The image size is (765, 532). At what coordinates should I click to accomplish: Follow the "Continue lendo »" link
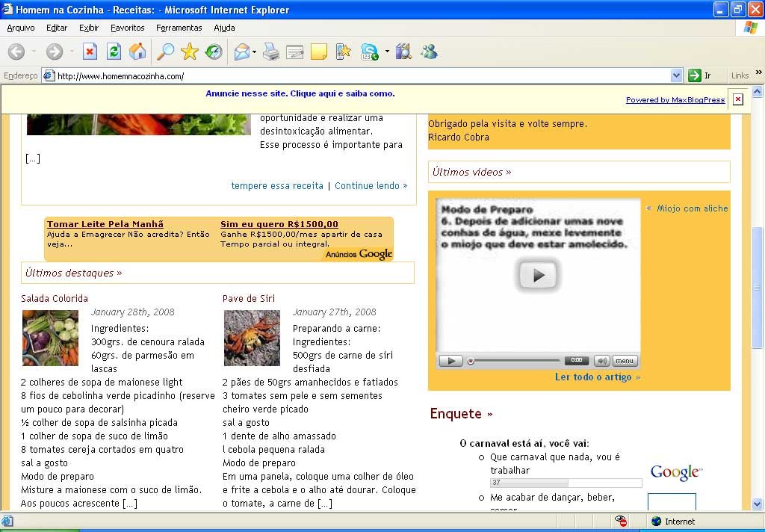(371, 185)
